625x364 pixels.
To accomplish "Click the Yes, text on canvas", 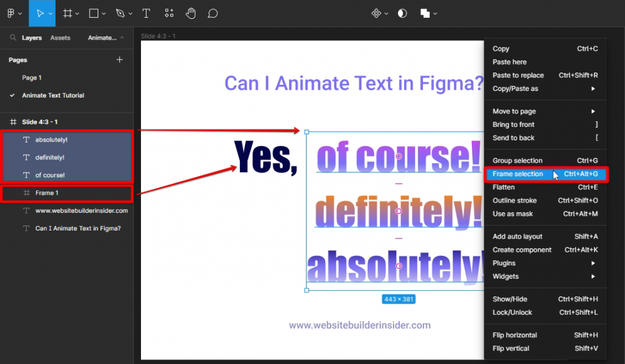I will click(x=266, y=158).
